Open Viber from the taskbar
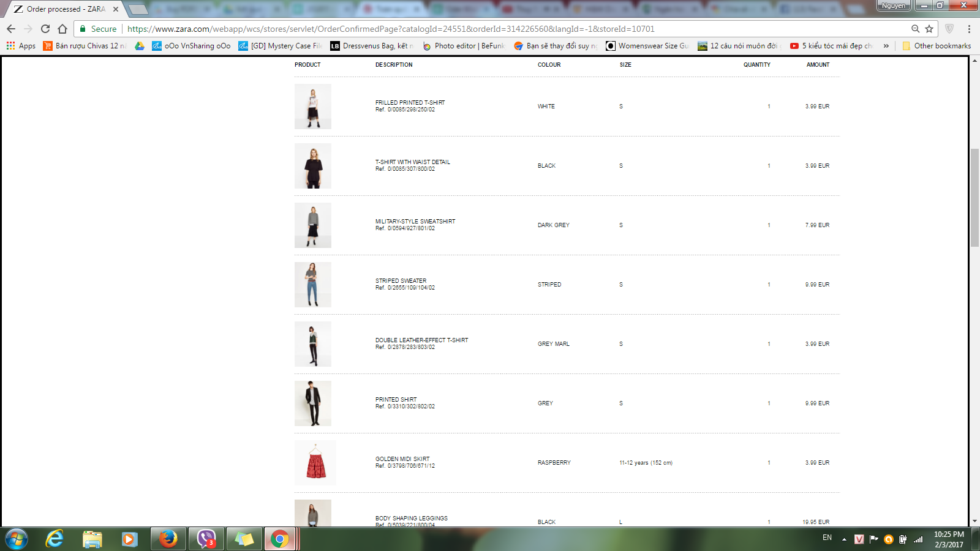The height and width of the screenshot is (551, 980). [206, 539]
